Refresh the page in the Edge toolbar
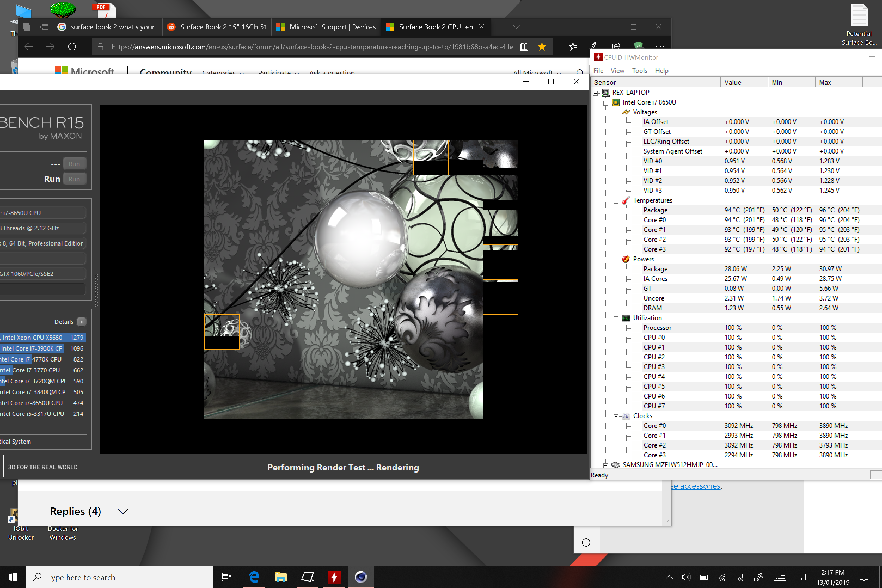882x588 pixels. (72, 47)
